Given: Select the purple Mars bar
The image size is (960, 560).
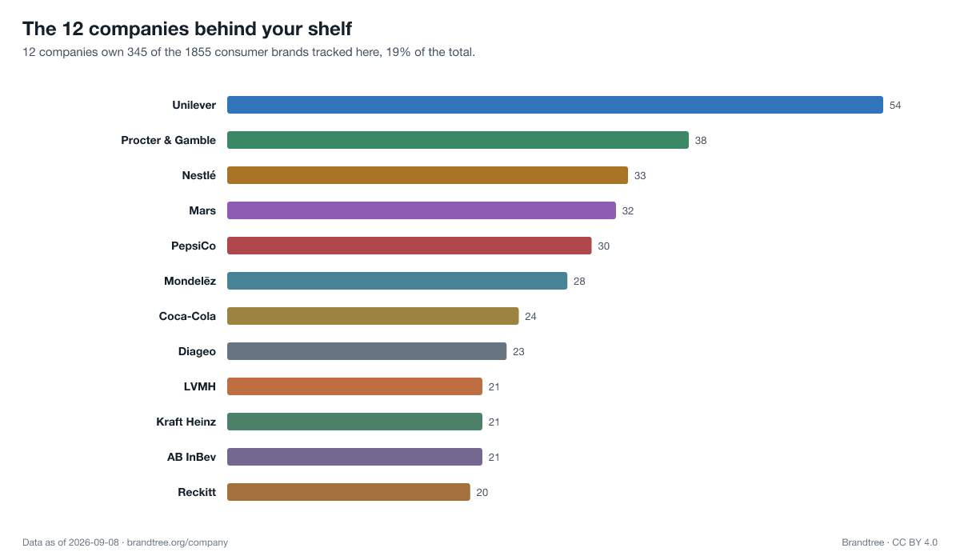Looking at the screenshot, I should pos(422,210).
